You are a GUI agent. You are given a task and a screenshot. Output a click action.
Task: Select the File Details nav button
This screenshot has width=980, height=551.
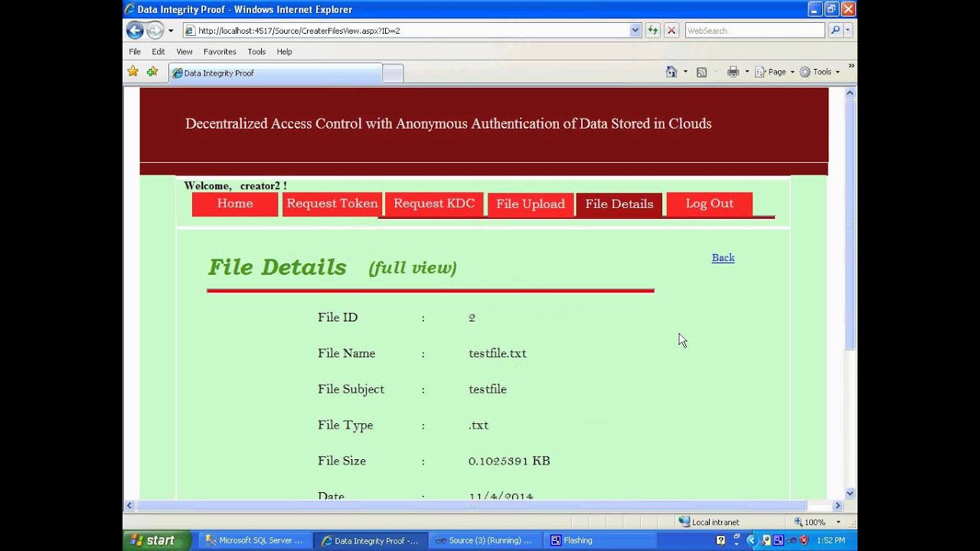(x=619, y=204)
